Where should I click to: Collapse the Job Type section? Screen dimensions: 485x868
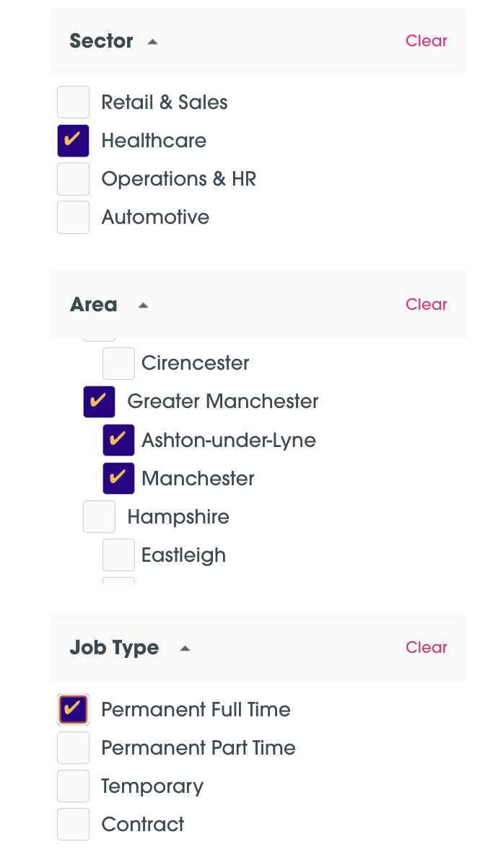point(185,648)
